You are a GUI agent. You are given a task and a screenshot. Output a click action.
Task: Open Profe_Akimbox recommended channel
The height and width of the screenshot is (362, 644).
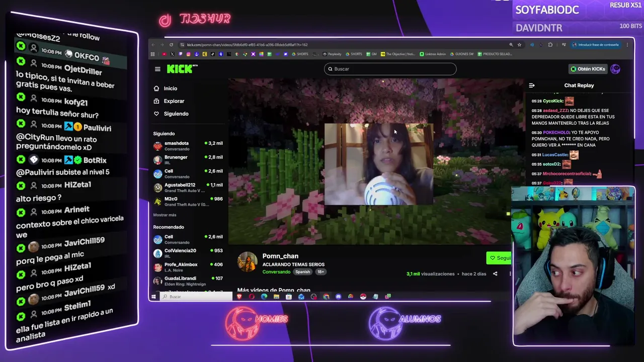tap(188, 266)
